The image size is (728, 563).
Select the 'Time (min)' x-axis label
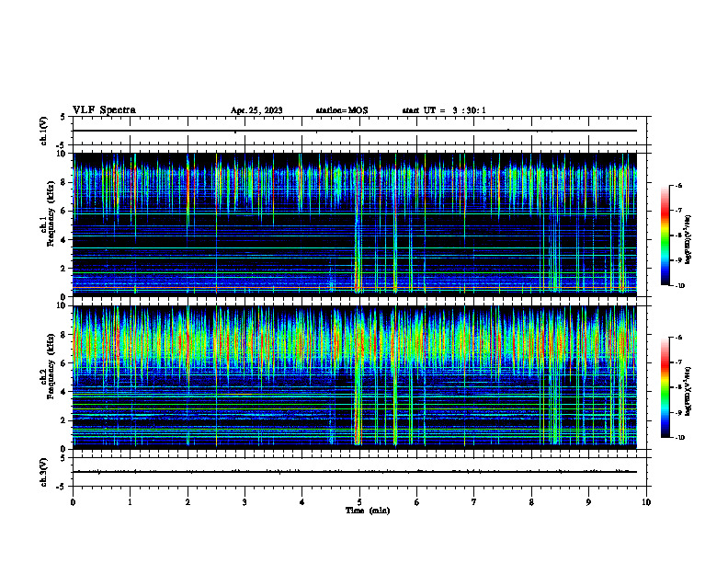(x=368, y=511)
